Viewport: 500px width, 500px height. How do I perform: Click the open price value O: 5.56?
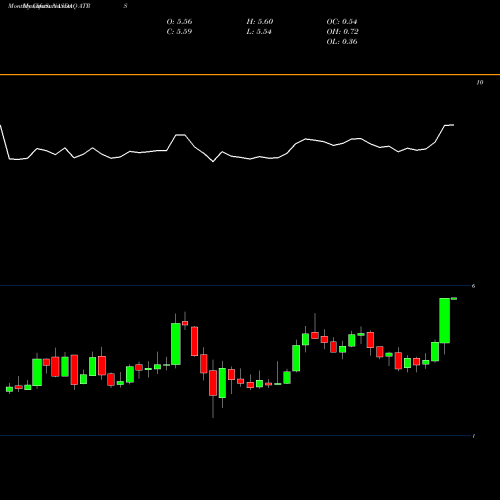pyautogui.click(x=179, y=22)
